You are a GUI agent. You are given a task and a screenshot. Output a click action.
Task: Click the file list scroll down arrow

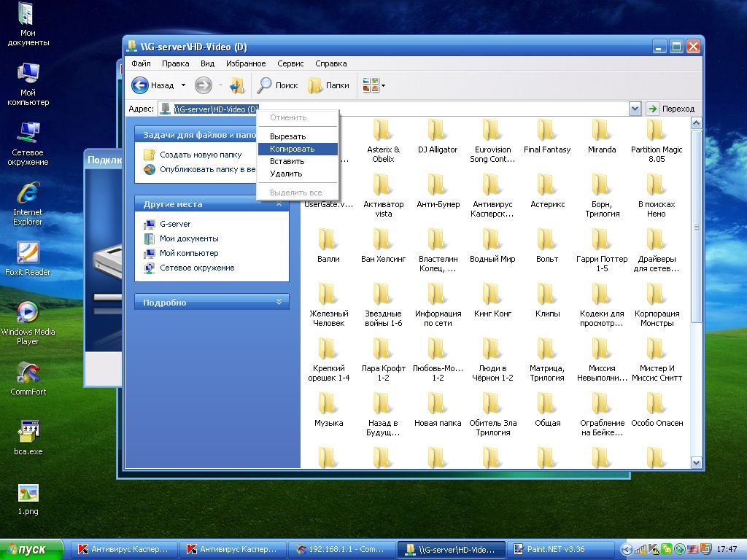pos(696,462)
